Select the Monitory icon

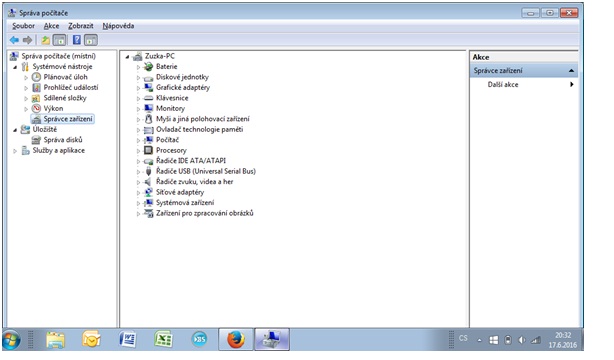coord(148,109)
